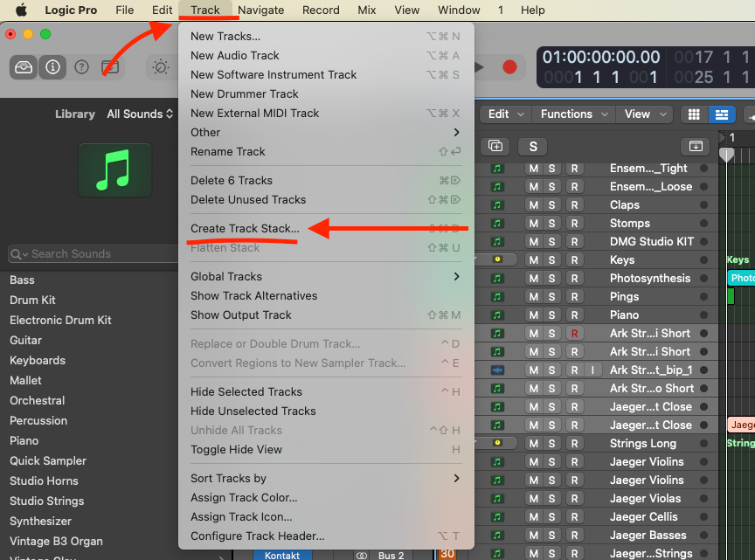755x560 pixels.
Task: Solo the Photosynthesis track
Action: [x=551, y=278]
